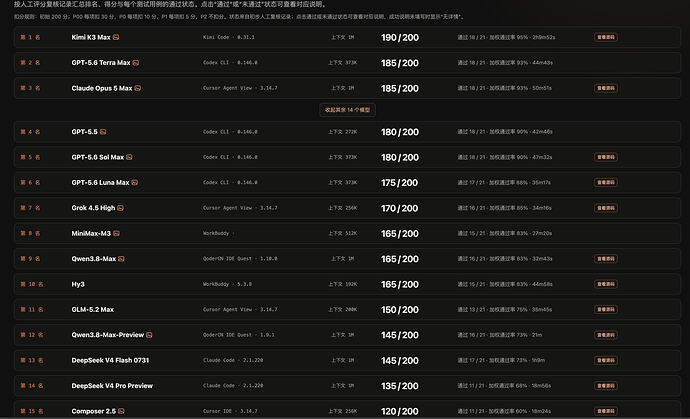Click the orange button in Kimi K3 Max row

(606, 37)
